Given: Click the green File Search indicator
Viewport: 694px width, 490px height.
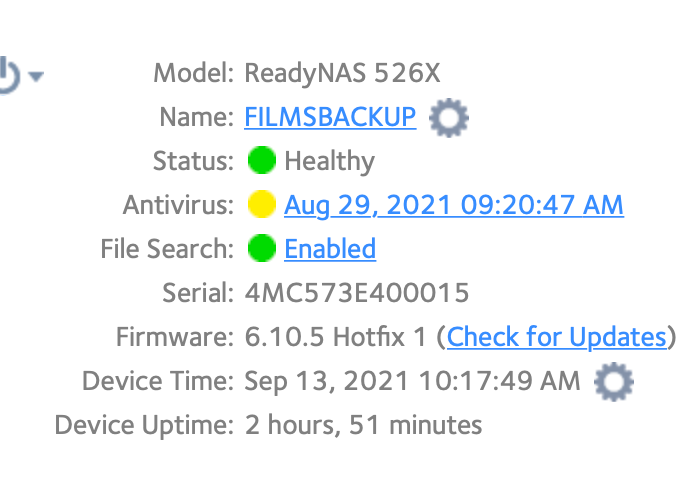Looking at the screenshot, I should point(262,249).
